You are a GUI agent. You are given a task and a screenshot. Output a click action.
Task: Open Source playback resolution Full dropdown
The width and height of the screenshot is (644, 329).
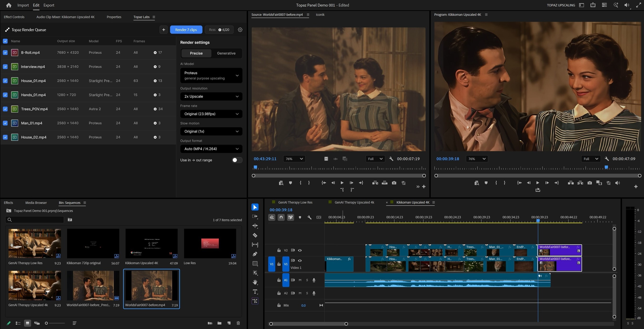click(375, 159)
